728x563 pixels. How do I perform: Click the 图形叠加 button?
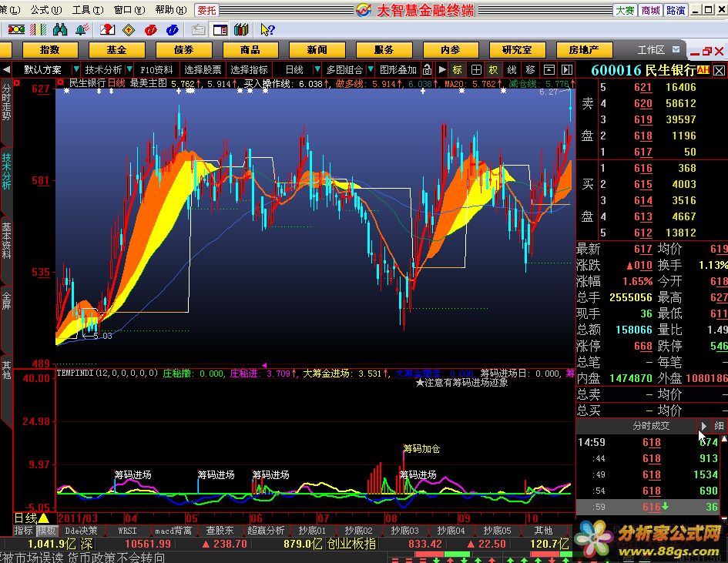pyautogui.click(x=398, y=69)
